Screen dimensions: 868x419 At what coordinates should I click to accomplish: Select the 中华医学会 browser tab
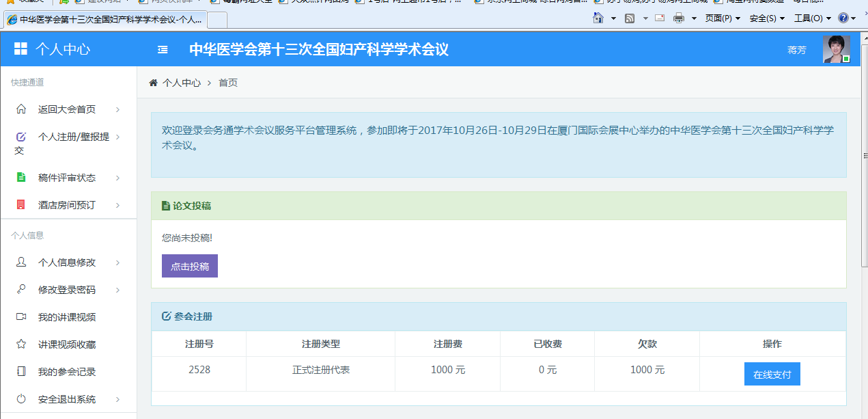(x=104, y=20)
